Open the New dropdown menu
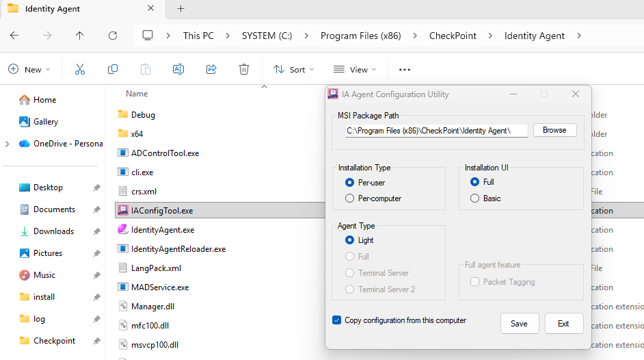The image size is (644, 360). [x=29, y=69]
